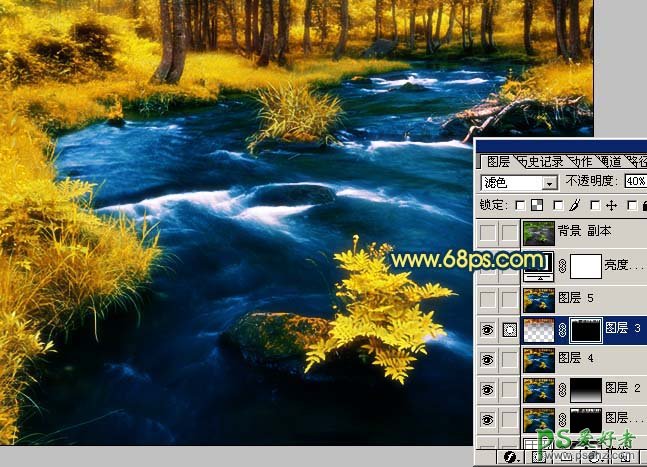Hide 图层 4 using its eye icon
The height and width of the screenshot is (467, 647).
489,359
